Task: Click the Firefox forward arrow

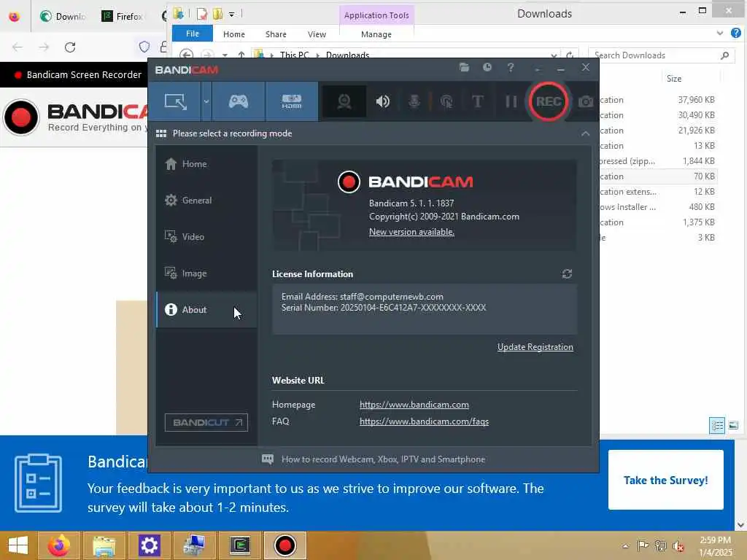Action: tap(44, 47)
